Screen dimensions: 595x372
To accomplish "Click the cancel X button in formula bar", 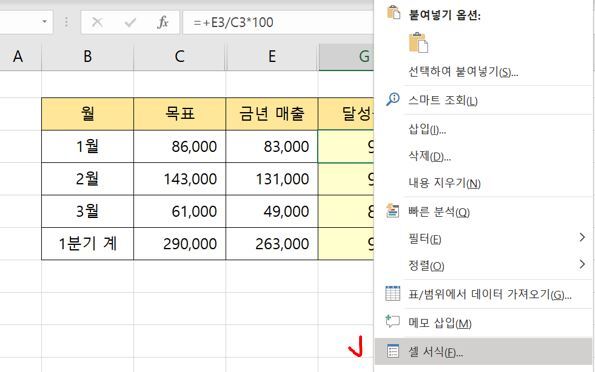I will [x=97, y=22].
